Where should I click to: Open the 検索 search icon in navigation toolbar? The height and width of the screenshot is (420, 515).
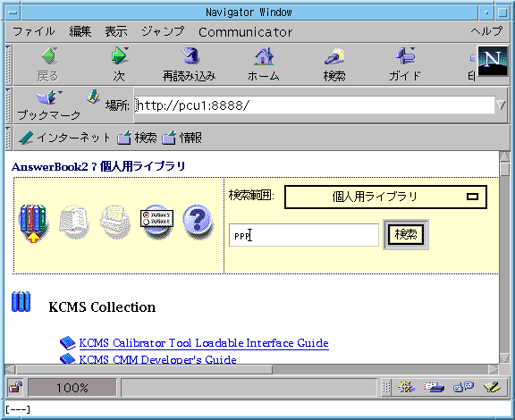pyautogui.click(x=334, y=56)
